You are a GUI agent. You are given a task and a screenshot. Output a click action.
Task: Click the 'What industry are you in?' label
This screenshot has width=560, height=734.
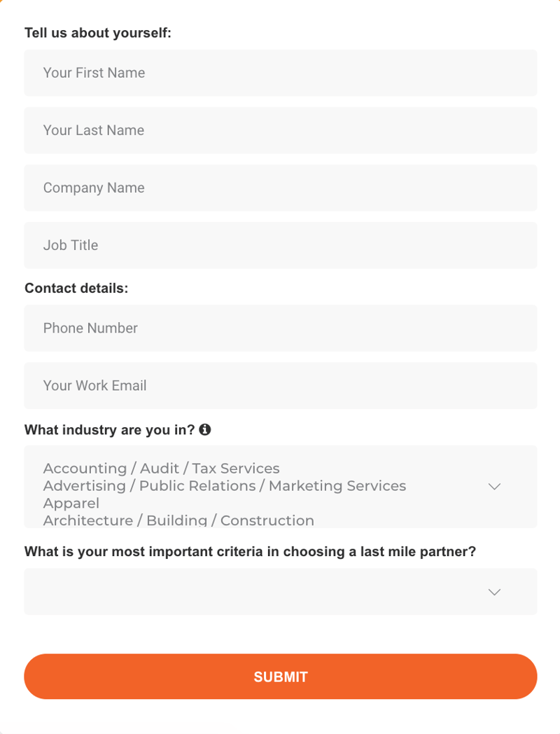click(x=108, y=429)
